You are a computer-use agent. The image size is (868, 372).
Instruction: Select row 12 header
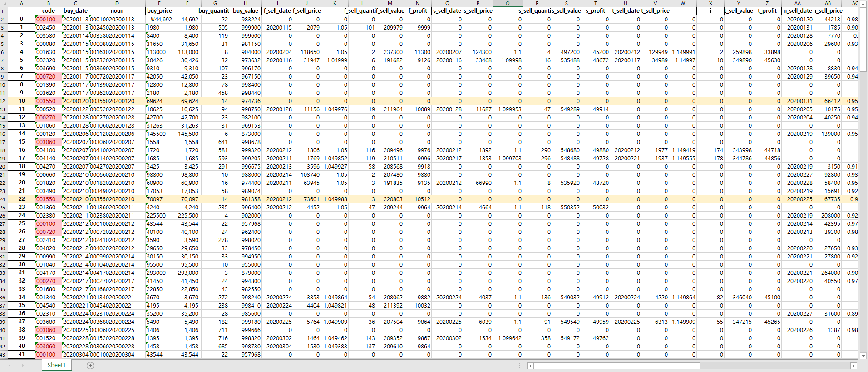click(x=4, y=101)
